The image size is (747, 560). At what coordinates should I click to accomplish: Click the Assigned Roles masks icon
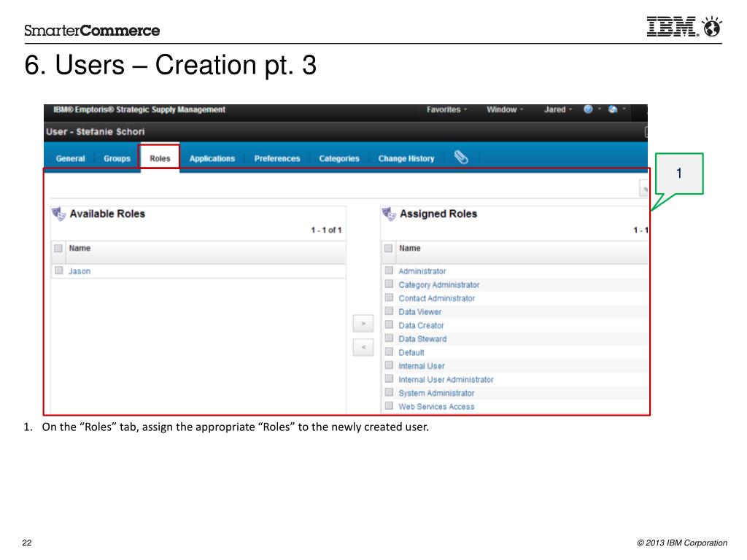pyautogui.click(x=389, y=214)
